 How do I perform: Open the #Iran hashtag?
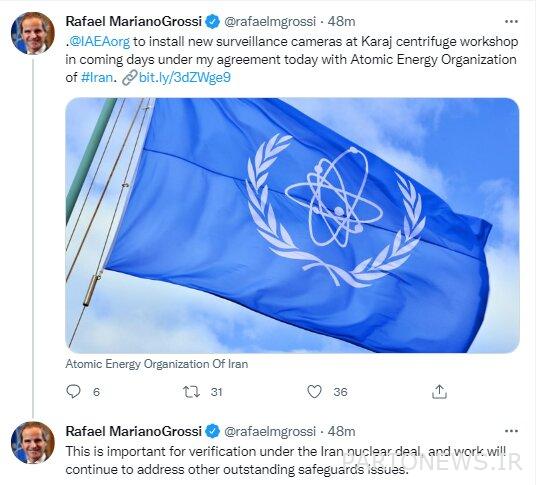tap(97, 77)
